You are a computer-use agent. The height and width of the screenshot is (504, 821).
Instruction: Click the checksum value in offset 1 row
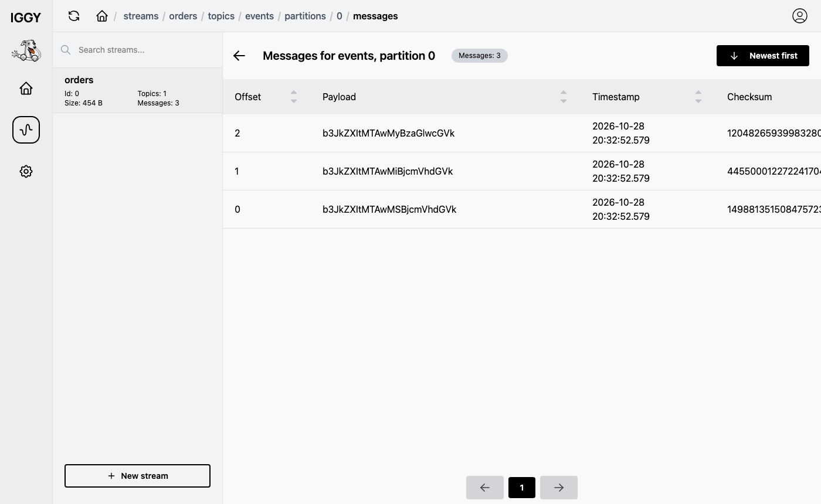click(x=774, y=171)
